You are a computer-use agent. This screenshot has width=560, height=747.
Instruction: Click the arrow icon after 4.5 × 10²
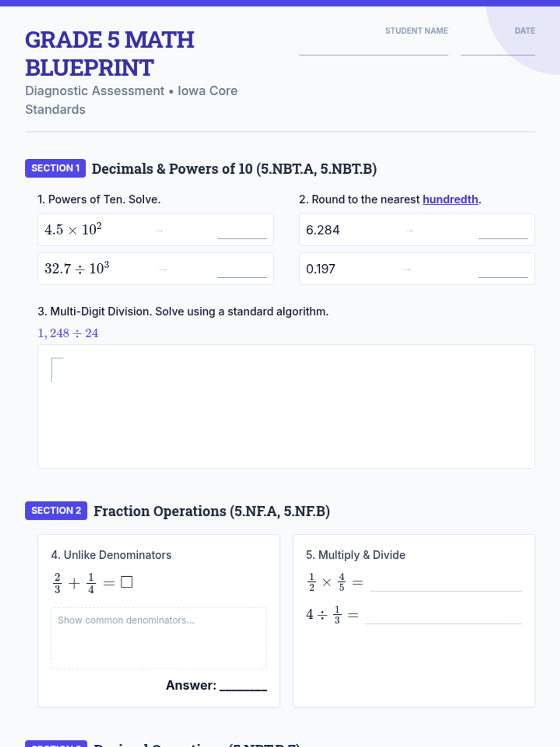[159, 231]
